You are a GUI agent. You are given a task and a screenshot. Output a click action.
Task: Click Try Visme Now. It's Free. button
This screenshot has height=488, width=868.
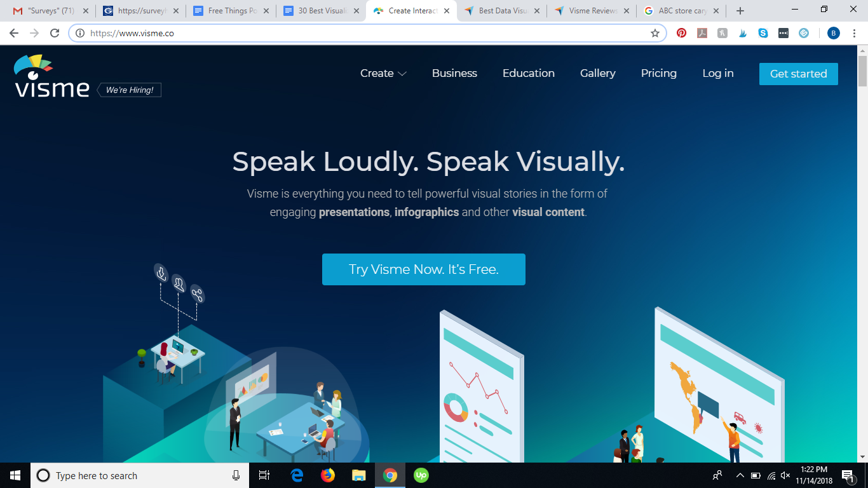click(x=424, y=269)
